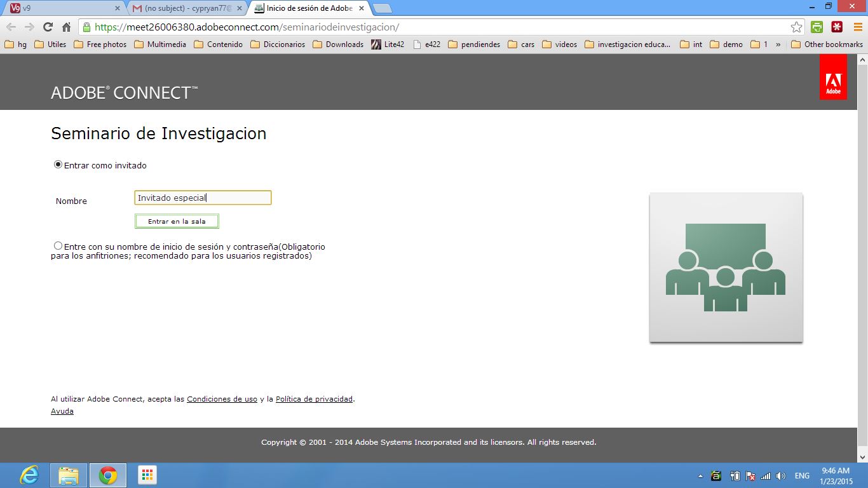Click the green printer extension icon
The image size is (868, 488).
pyautogui.click(x=817, y=27)
